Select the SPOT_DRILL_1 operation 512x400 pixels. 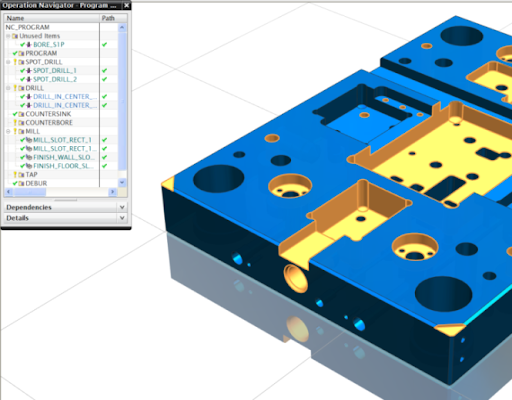pyautogui.click(x=55, y=71)
